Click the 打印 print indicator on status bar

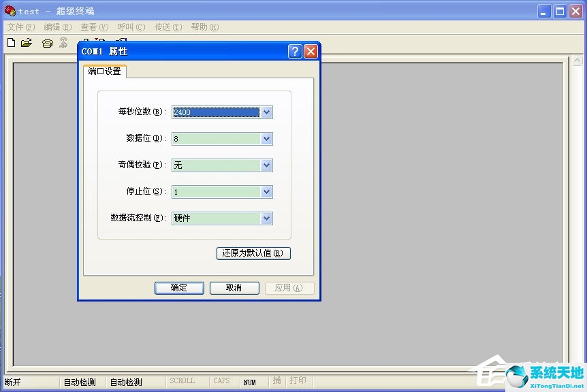click(x=298, y=380)
